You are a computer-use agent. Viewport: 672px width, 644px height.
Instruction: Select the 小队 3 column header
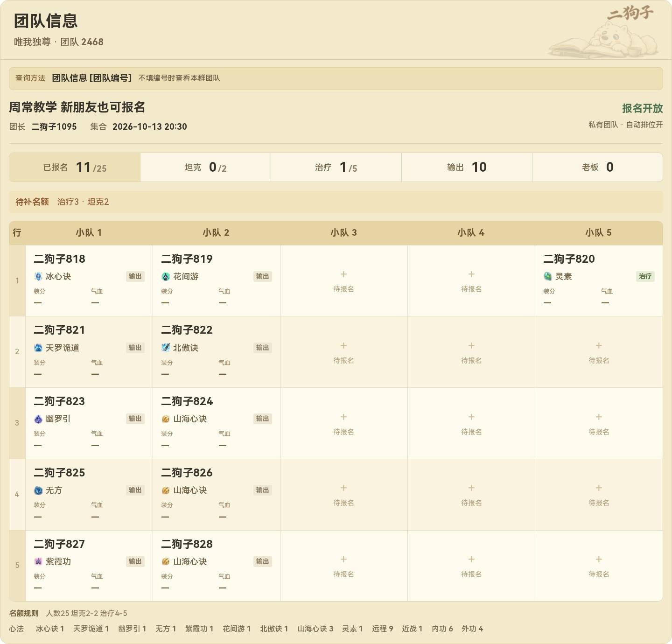coord(343,232)
